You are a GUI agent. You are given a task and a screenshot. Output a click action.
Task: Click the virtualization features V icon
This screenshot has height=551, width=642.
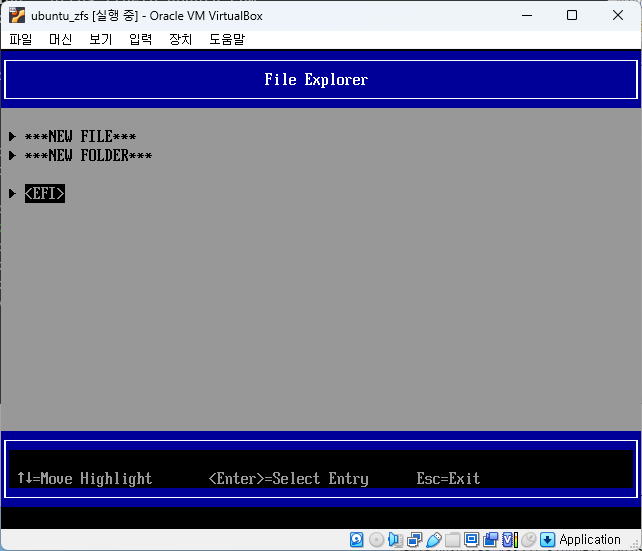click(x=509, y=540)
